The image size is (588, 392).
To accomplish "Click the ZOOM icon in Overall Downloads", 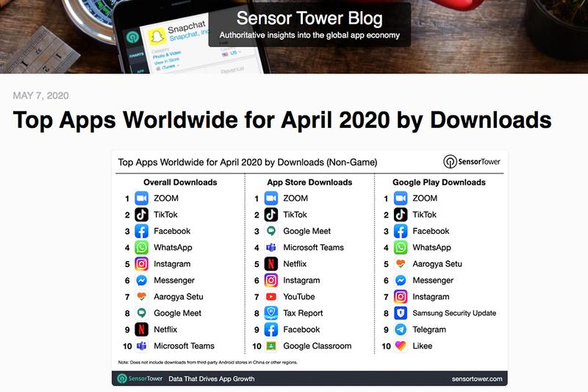I will coord(141,198).
